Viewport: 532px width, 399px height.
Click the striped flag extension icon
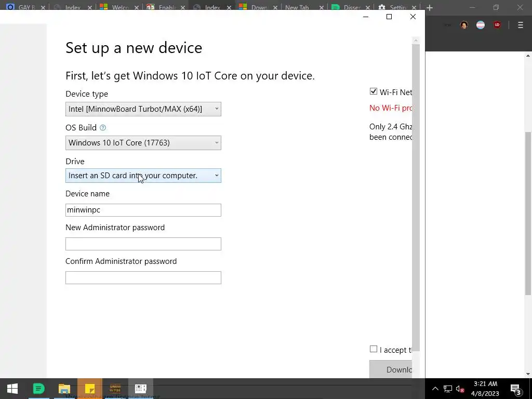click(481, 25)
